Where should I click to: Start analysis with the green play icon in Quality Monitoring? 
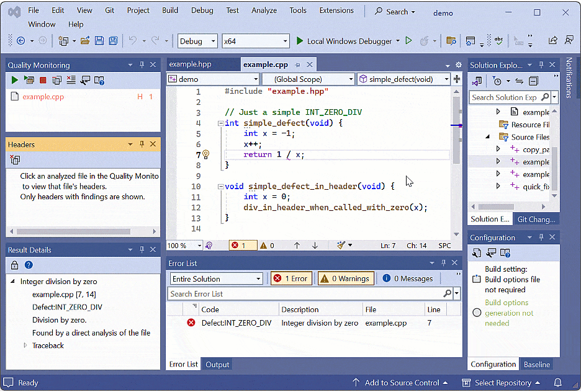point(14,80)
